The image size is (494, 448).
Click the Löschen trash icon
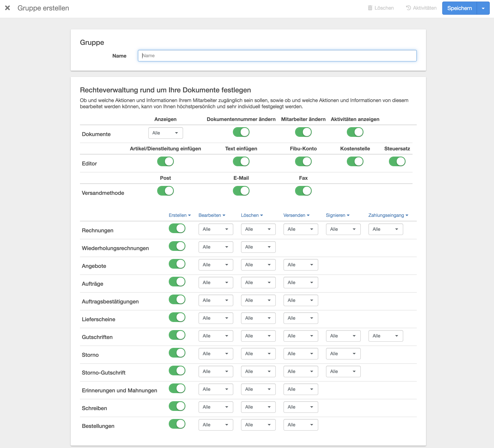(x=370, y=8)
